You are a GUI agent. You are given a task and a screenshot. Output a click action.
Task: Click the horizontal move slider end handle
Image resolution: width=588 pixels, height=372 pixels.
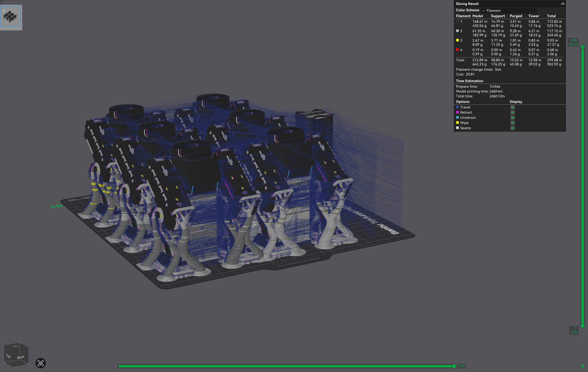point(454,366)
